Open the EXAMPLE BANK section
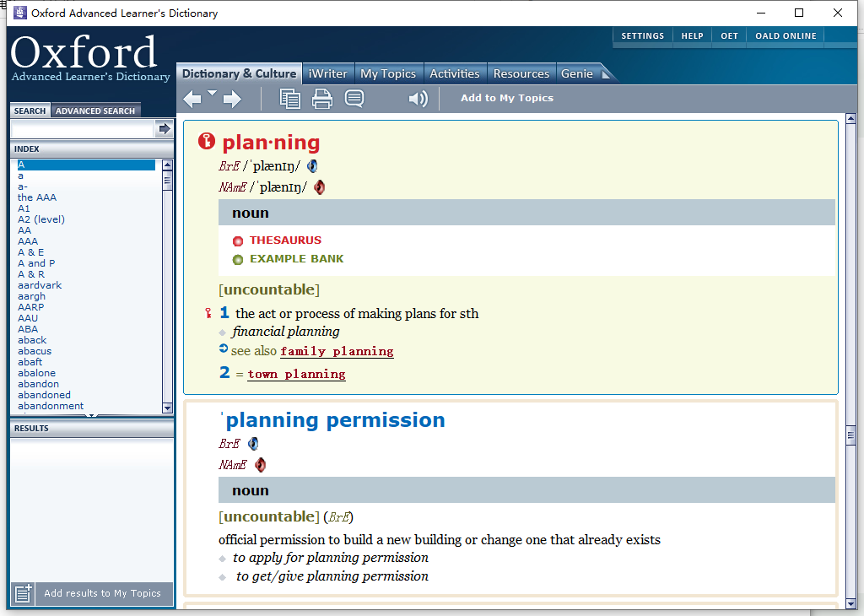This screenshot has height=616, width=864. [296, 259]
